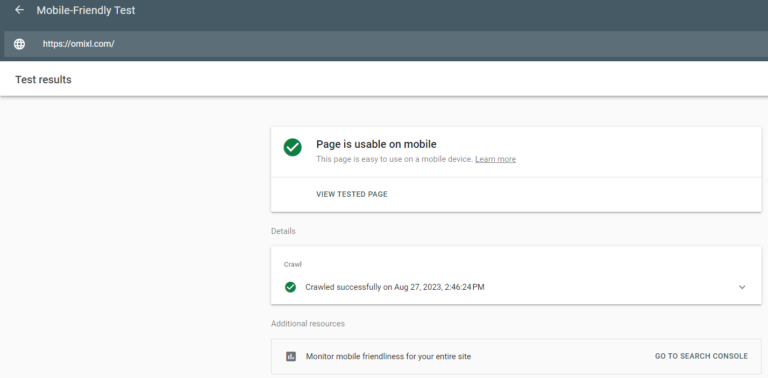
Task: Click the Additional resources label
Action: coord(308,324)
